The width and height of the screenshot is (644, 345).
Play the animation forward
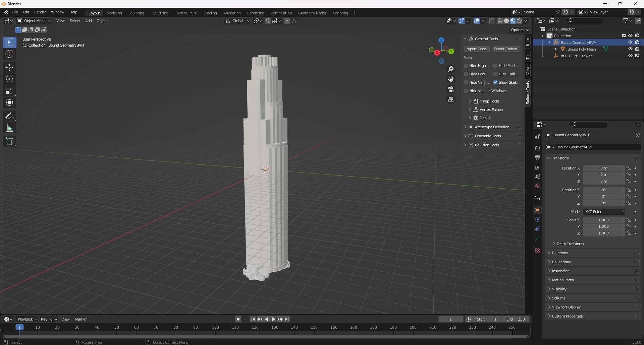pos(273,319)
